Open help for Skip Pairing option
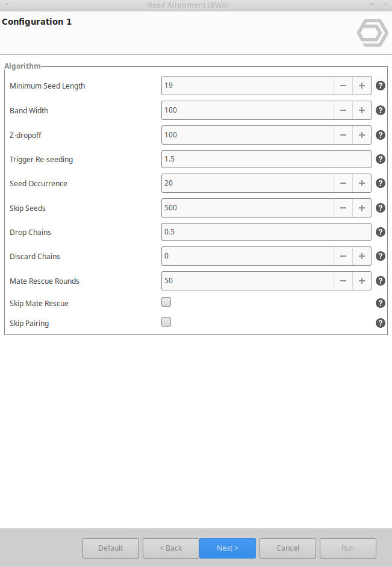 pyautogui.click(x=380, y=323)
